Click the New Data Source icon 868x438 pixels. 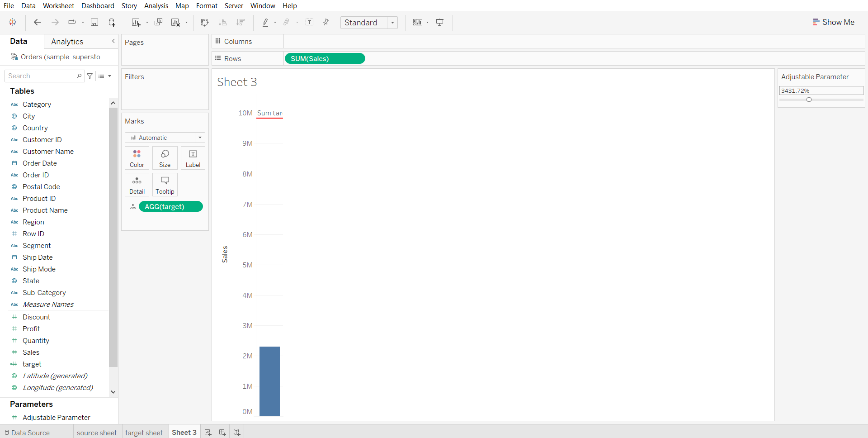coord(112,22)
